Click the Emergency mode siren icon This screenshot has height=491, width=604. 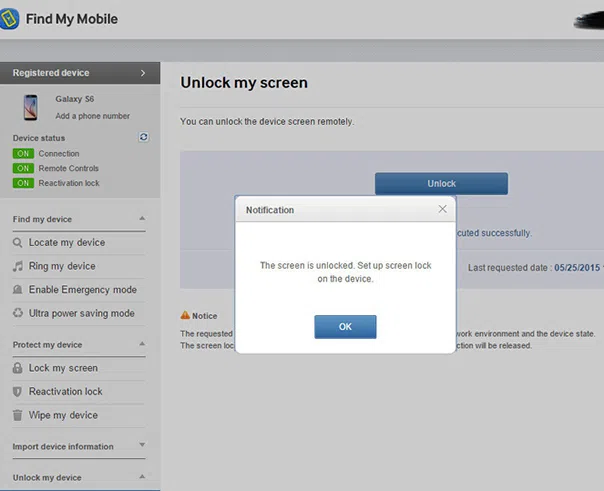(18, 290)
